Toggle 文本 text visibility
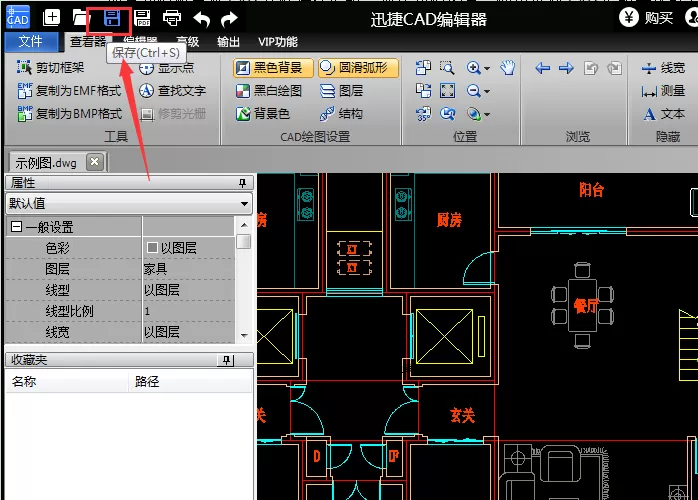Screen dimensions: 698x500 [663, 114]
